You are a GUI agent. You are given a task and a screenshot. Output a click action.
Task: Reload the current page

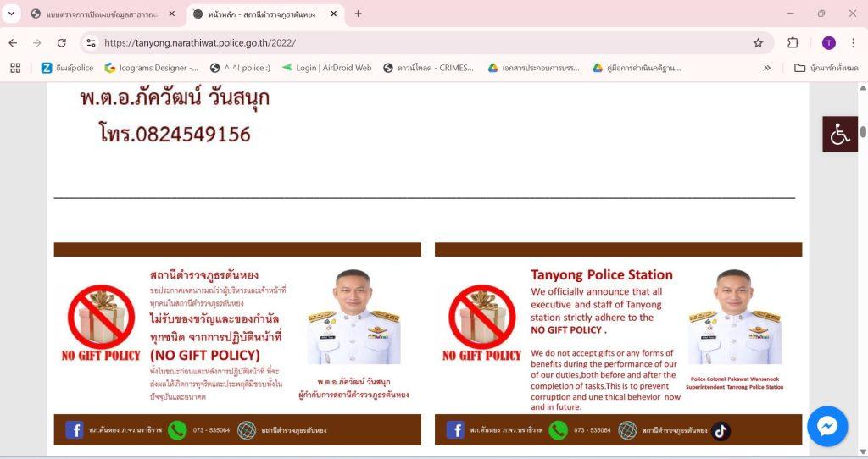61,42
